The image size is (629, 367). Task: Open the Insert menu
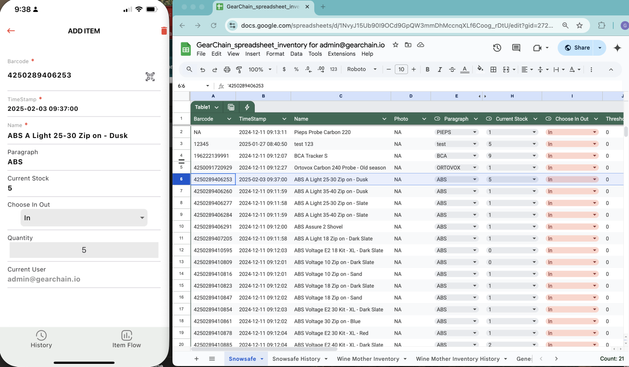point(252,54)
